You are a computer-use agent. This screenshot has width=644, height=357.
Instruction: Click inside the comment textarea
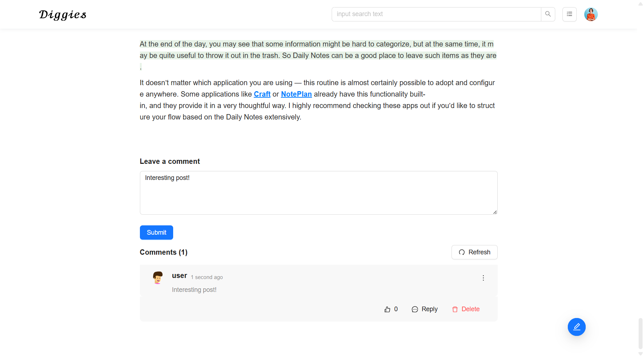point(318,193)
